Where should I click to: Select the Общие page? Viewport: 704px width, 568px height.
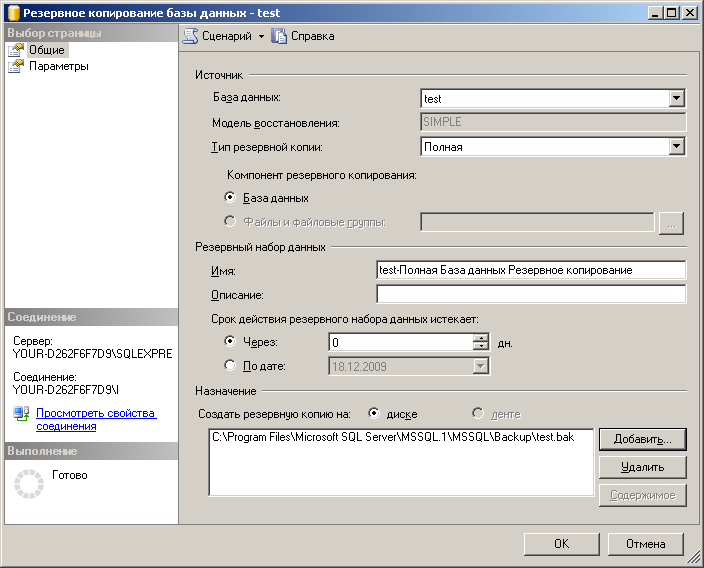click(x=47, y=50)
